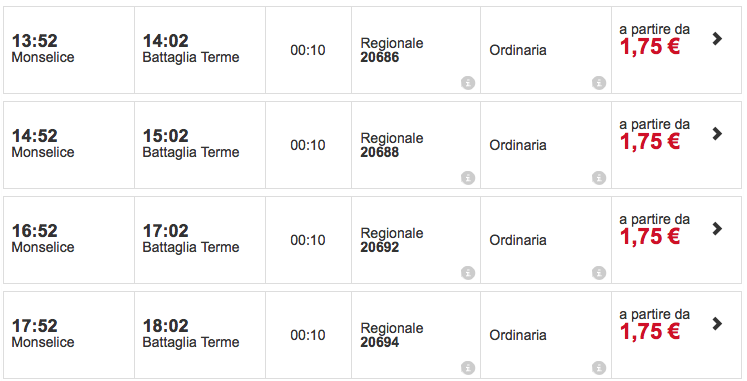Expand the 16:52 departure with the chevron arrow
This screenshot has height=381, width=747.
click(717, 229)
